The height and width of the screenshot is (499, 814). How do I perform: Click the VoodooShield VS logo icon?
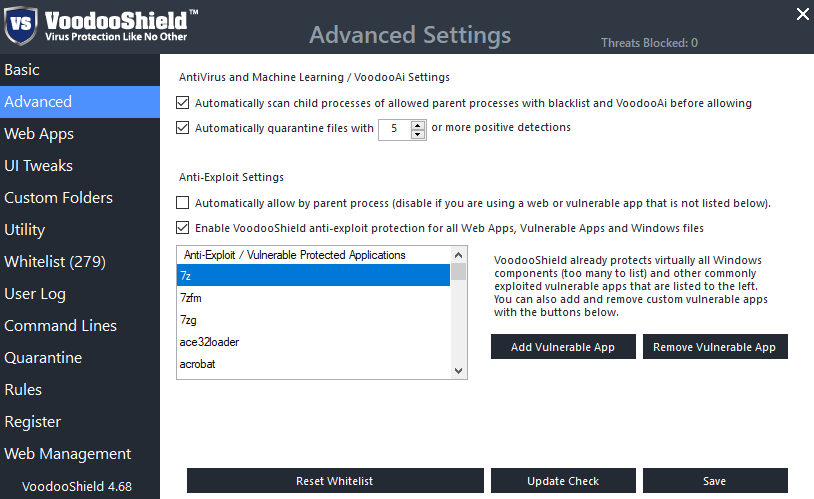[x=21, y=22]
